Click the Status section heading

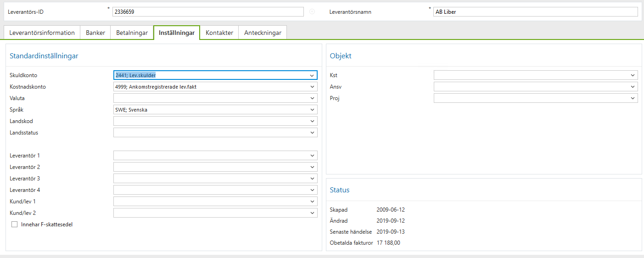(340, 190)
